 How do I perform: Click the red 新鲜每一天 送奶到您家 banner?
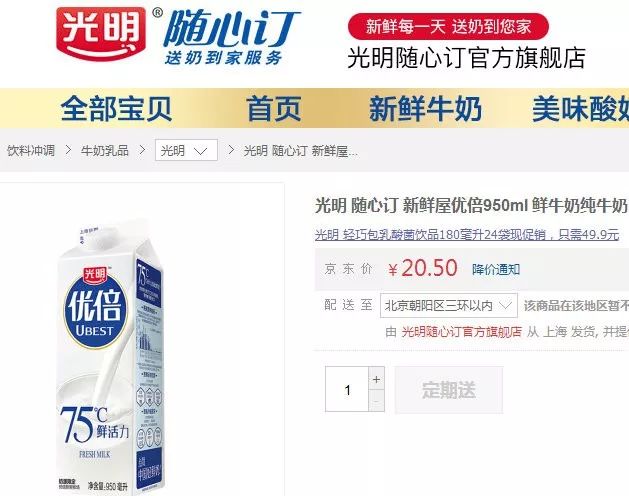click(x=448, y=26)
